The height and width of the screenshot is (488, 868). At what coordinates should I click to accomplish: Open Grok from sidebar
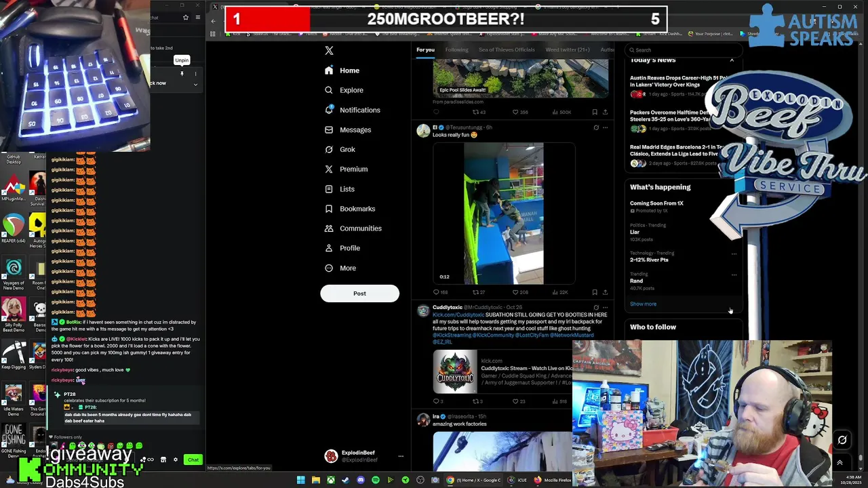click(x=340, y=149)
